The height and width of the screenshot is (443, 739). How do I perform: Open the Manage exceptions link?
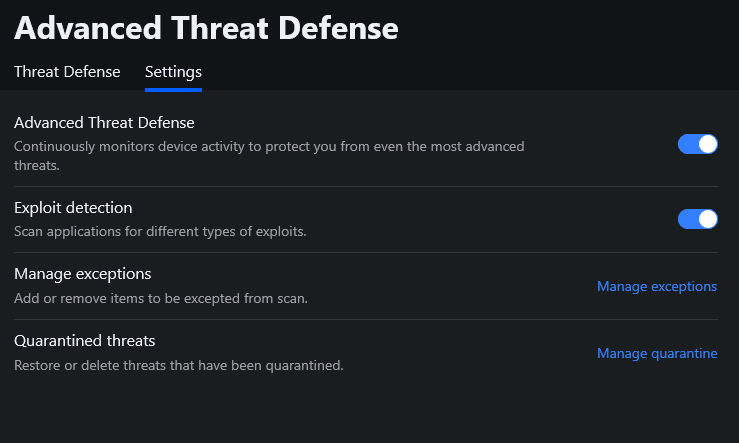[x=657, y=287]
